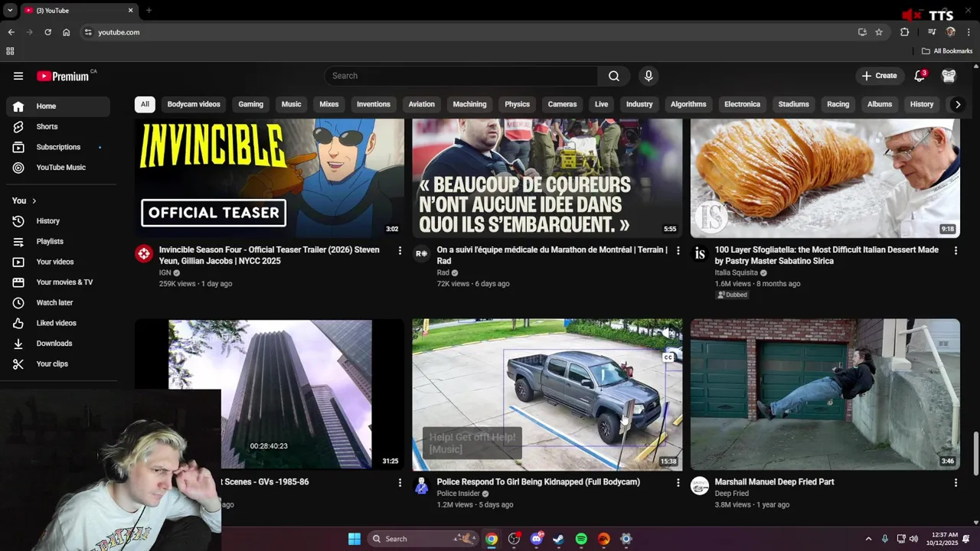Reload the page
The width and height of the screenshot is (980, 551).
(47, 32)
